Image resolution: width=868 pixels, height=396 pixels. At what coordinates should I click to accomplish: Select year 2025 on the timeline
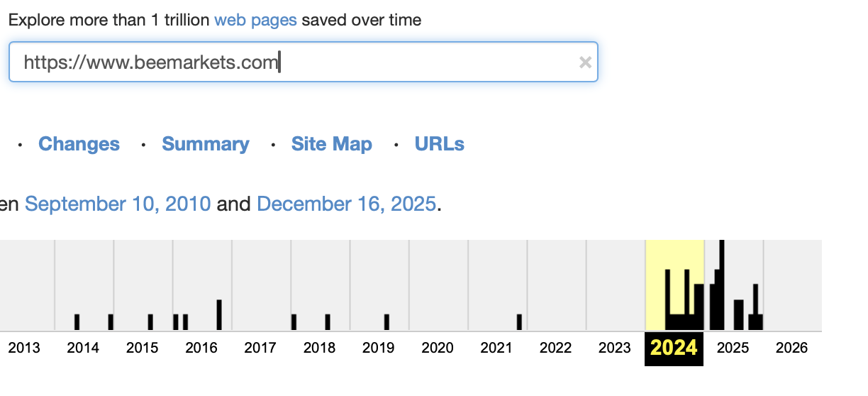point(733,348)
